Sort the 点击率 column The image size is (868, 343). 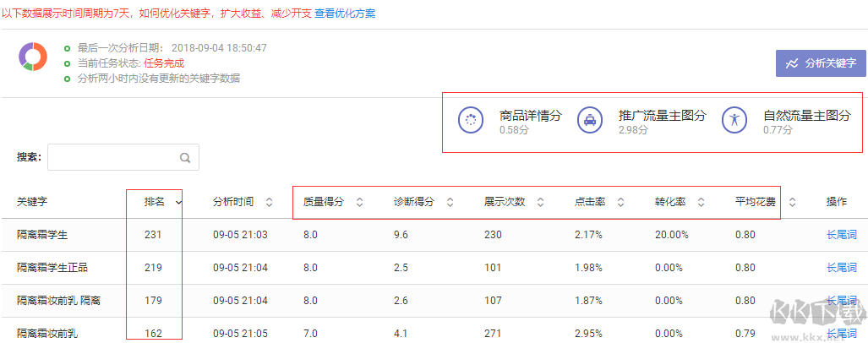click(620, 203)
